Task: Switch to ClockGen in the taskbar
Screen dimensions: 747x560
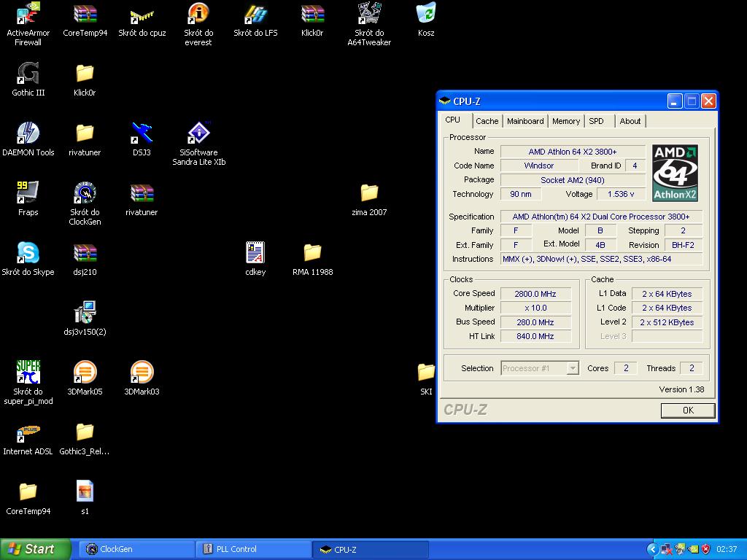Action: 135,549
